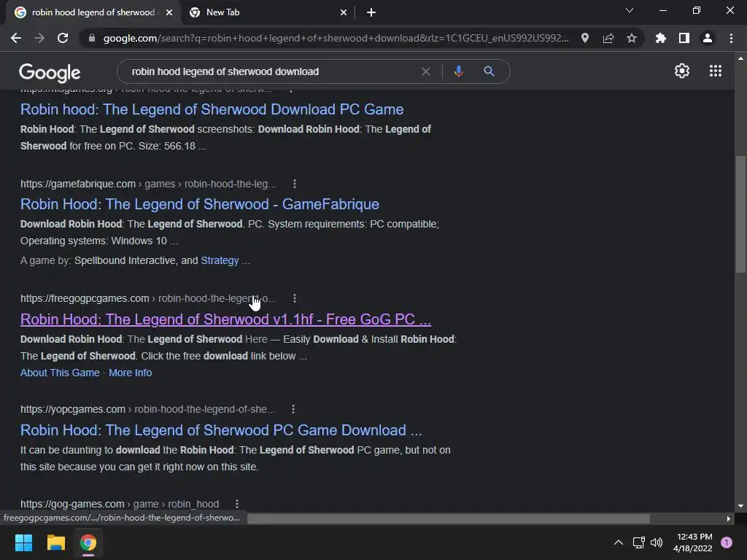Viewport: 747px width, 560px height.
Task: Open more options for gog-games result
Action: pyautogui.click(x=237, y=504)
